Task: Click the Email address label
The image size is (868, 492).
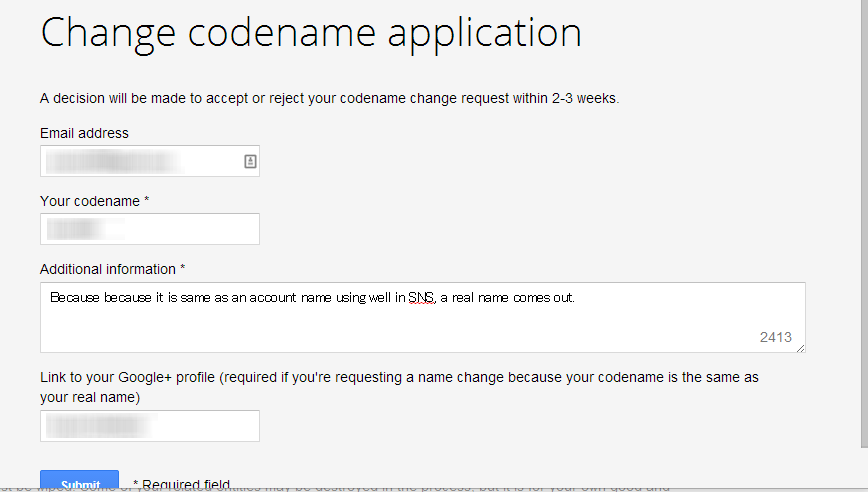Action: [x=84, y=133]
